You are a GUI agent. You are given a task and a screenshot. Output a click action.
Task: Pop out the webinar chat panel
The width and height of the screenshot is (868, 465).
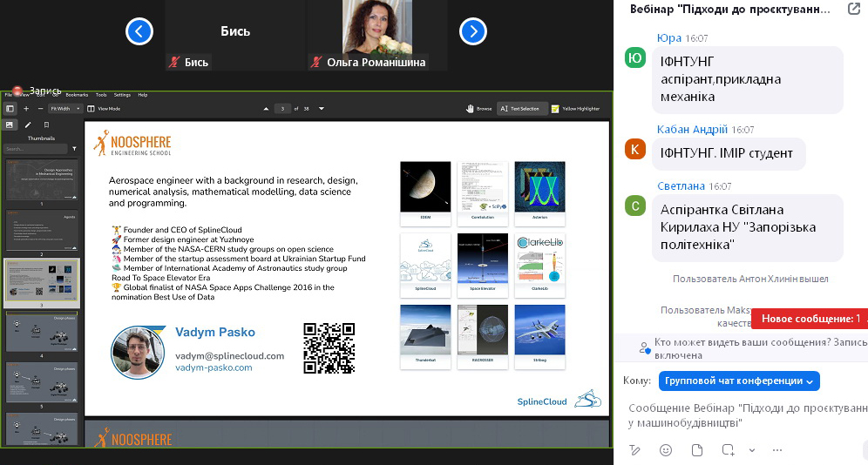pos(853,10)
